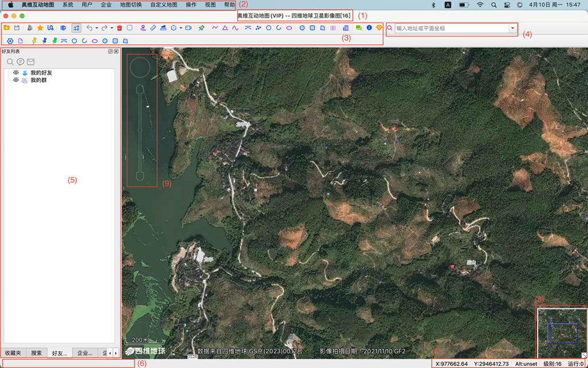
Task: Toggle visibility eye for 我的群
Action: pyautogui.click(x=16, y=80)
